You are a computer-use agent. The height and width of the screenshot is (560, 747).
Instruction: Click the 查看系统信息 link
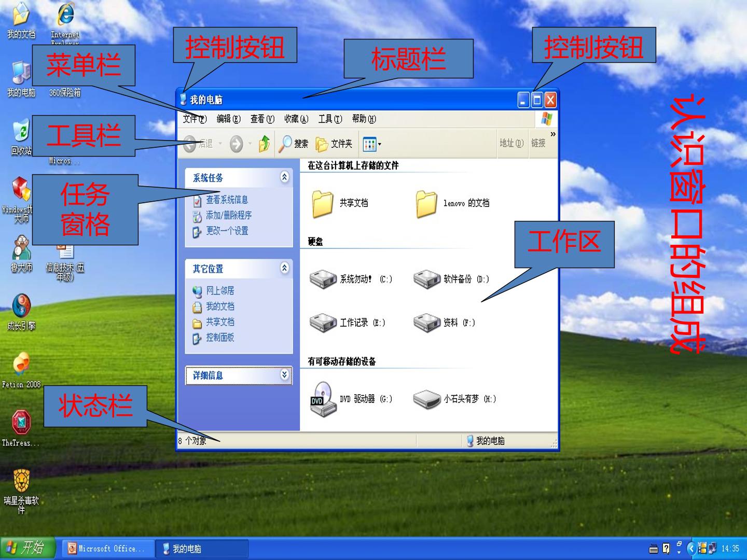pos(227,200)
